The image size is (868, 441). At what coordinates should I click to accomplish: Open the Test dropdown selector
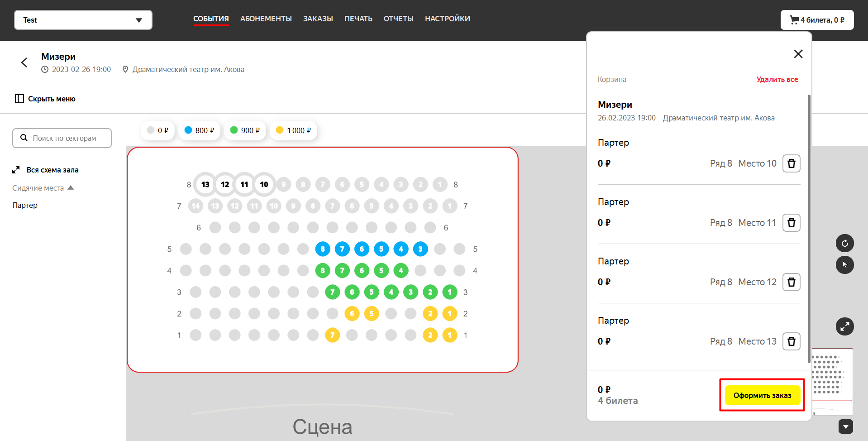[83, 20]
